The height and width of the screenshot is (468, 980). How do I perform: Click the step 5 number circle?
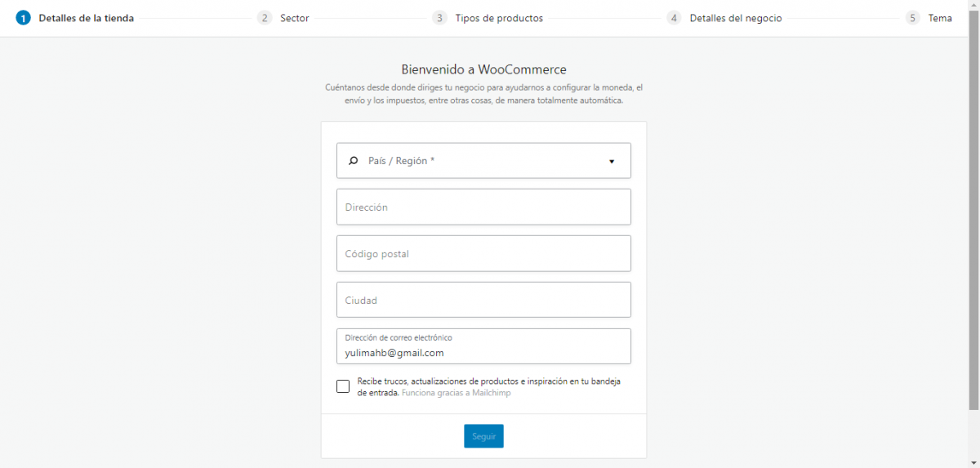[x=912, y=18]
